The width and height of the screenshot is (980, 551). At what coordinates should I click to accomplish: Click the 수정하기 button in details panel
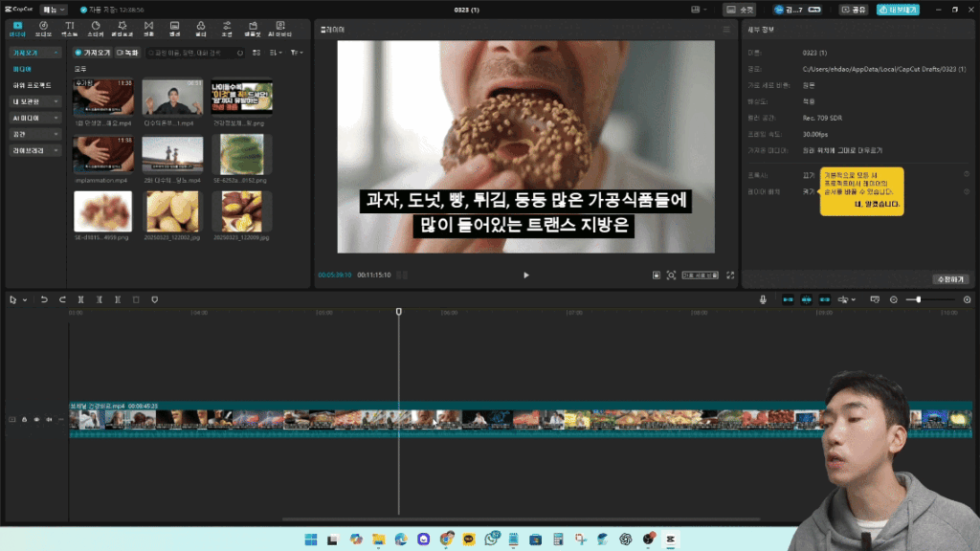[x=948, y=279]
